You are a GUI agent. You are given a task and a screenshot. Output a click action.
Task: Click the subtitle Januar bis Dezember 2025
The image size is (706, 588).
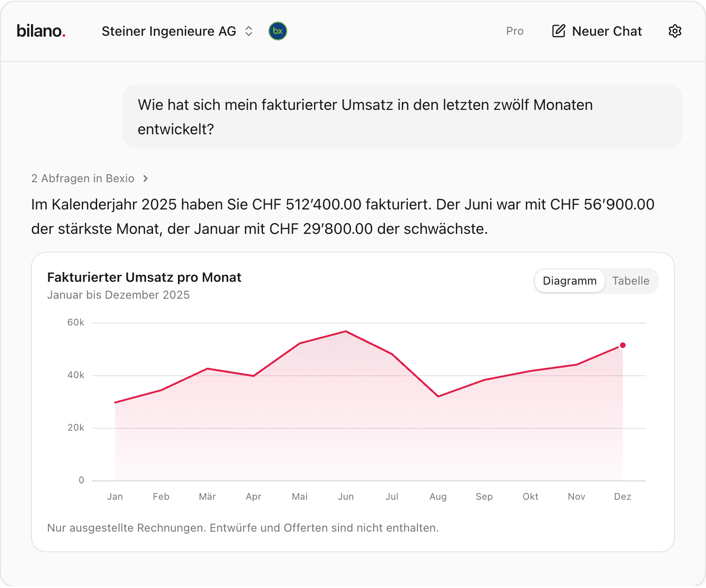pos(118,295)
